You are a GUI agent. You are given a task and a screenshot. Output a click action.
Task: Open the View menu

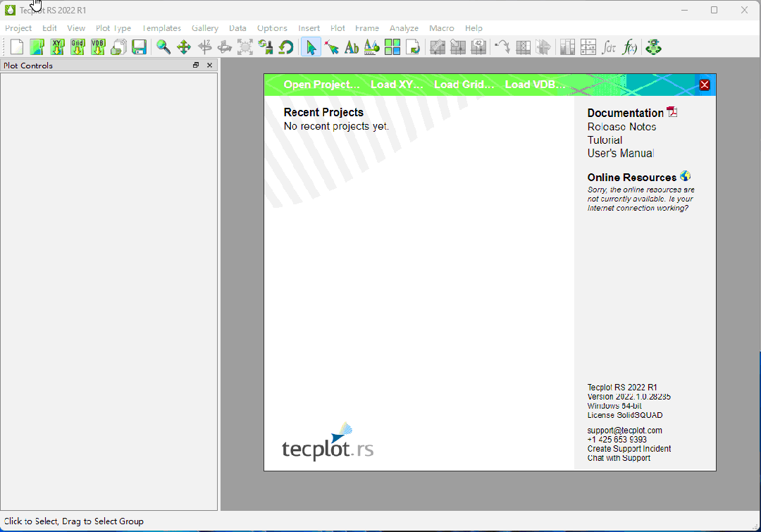(76, 28)
